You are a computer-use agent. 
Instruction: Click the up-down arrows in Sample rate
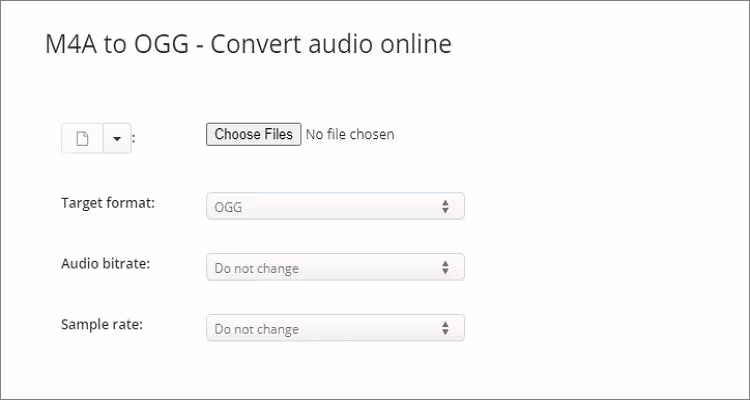[445, 328]
